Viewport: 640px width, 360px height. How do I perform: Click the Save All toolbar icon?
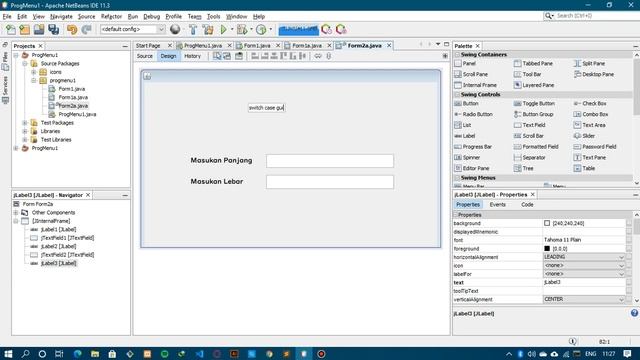[53, 29]
